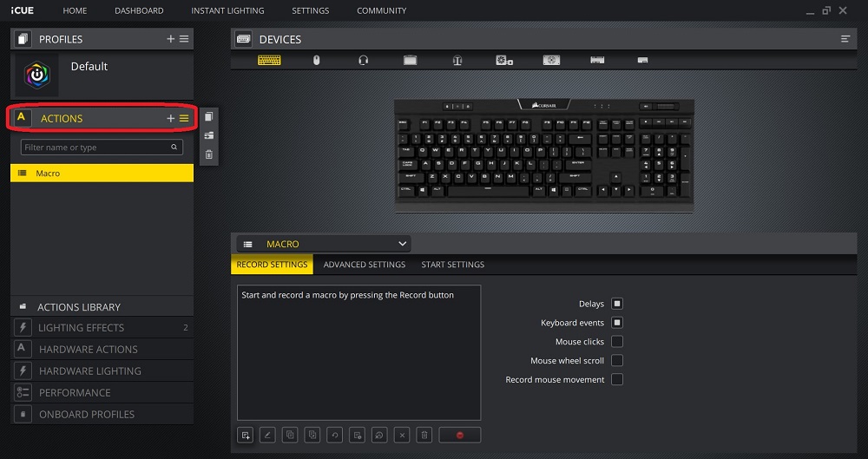
Task: Enable the Mouse clicks checkbox
Action: [616, 341]
